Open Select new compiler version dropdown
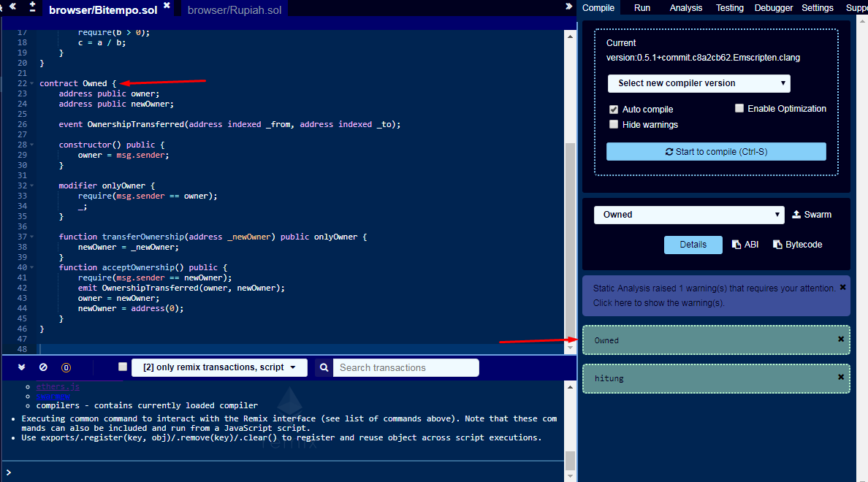This screenshot has height=482, width=868. [x=698, y=83]
